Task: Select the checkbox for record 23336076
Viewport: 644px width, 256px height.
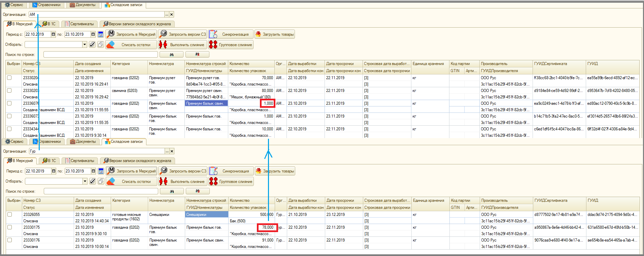Action: (9, 103)
